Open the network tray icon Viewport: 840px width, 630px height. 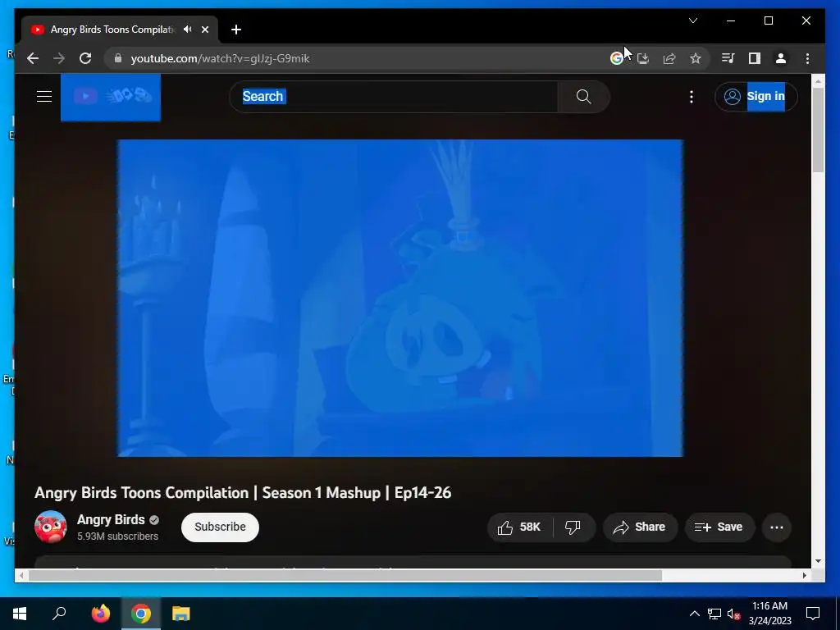coord(714,614)
